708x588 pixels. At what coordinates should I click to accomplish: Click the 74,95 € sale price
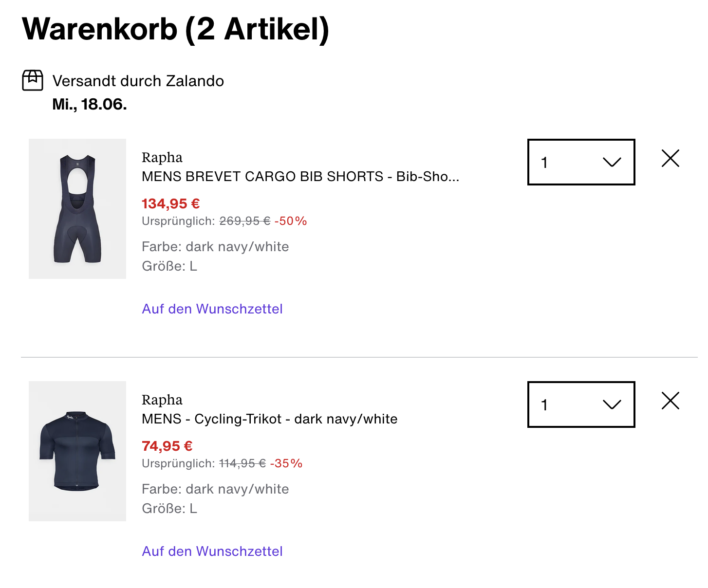click(x=167, y=446)
